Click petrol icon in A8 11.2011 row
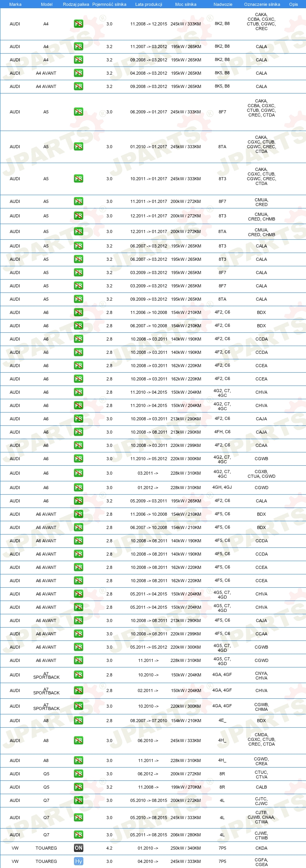The width and height of the screenshot is (306, 868). (79, 760)
